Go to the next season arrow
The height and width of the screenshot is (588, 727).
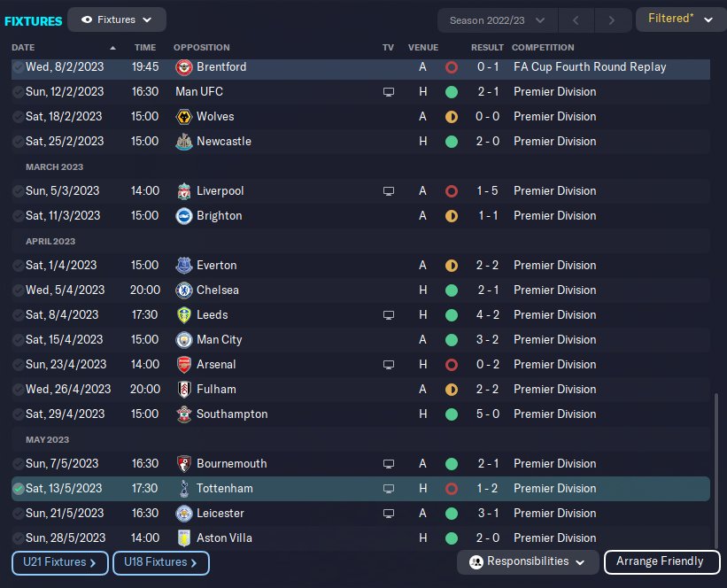(x=611, y=19)
